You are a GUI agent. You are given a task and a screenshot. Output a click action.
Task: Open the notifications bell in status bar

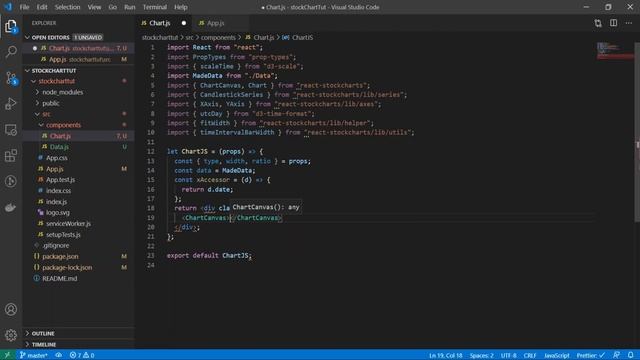pos(631,356)
